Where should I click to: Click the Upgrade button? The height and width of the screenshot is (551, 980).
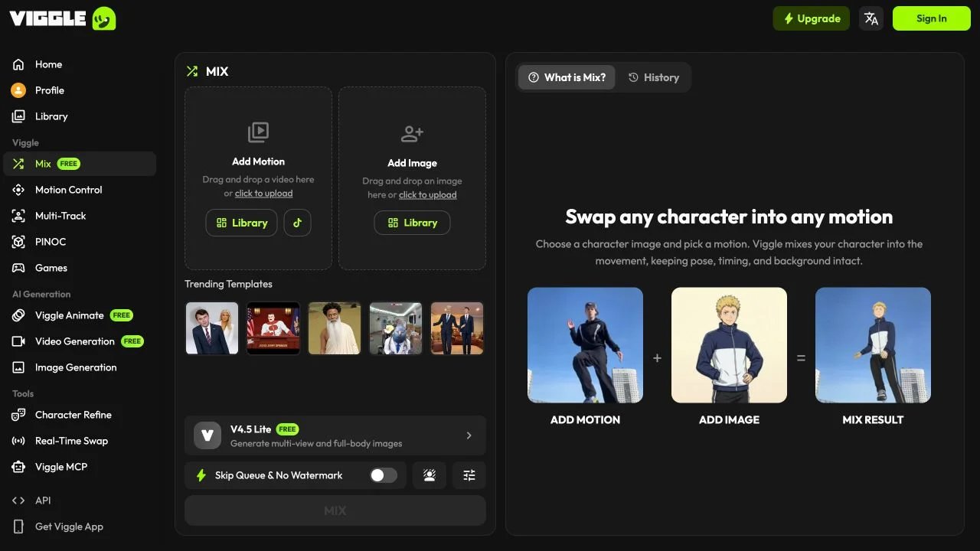pos(812,18)
